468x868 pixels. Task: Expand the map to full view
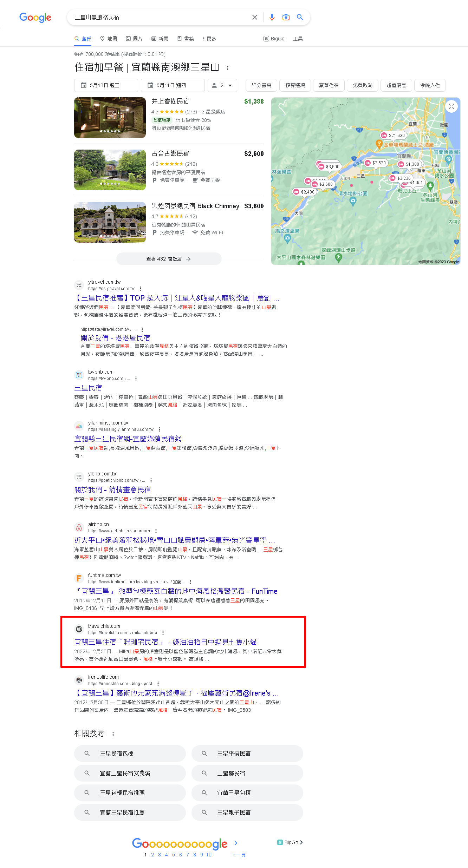point(451,106)
